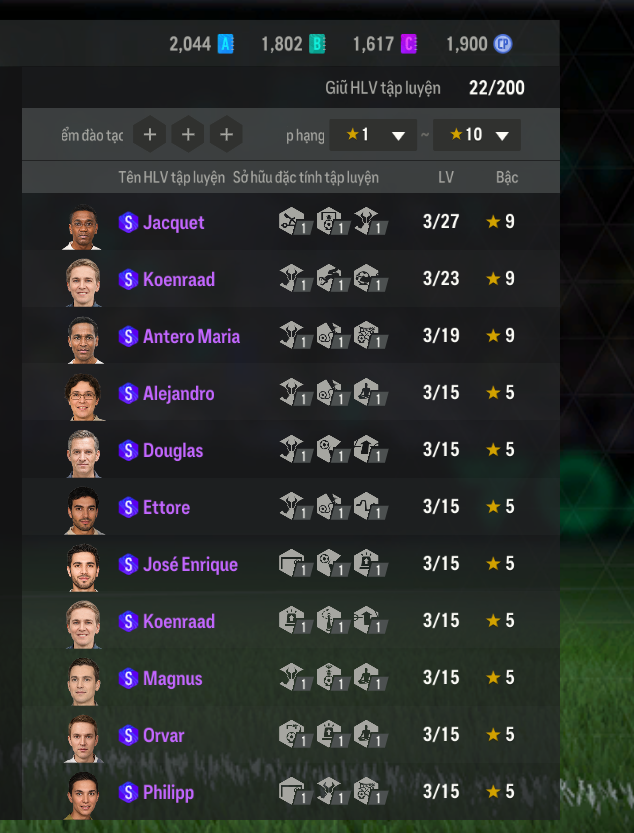634x833 pixels.
Task: Click the purple C training book icon
Action: (x=408, y=44)
